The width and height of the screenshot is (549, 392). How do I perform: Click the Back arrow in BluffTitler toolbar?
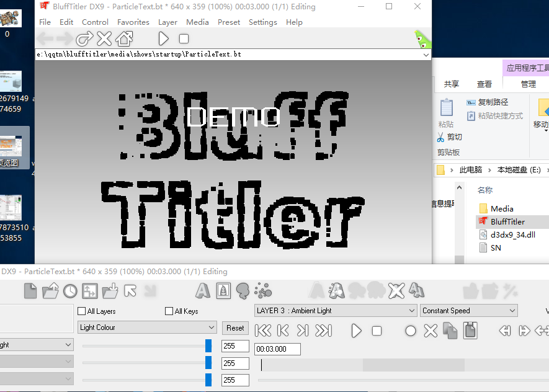point(45,38)
